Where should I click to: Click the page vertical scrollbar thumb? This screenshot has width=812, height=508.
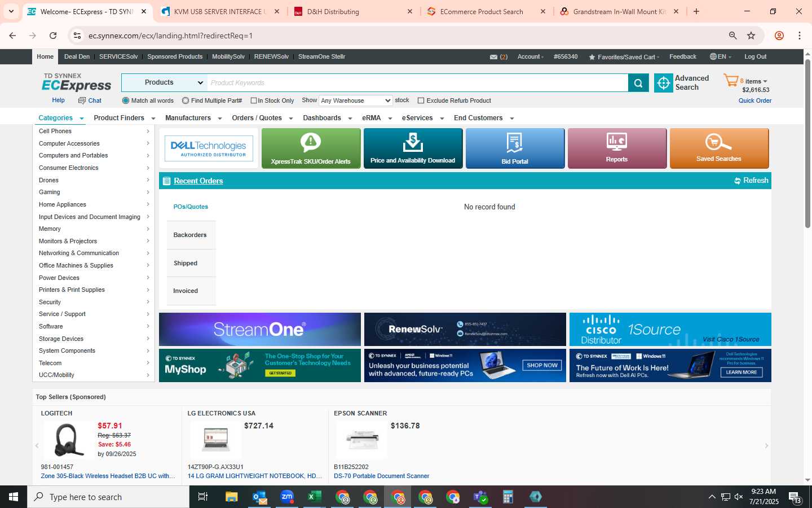click(807, 143)
